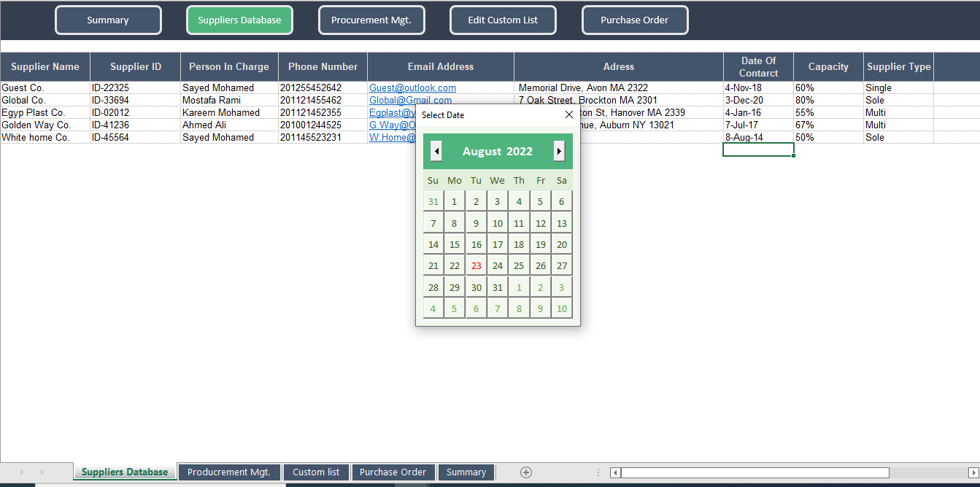Click the Edit Custom List button
Viewport: 980px width, 487px height.
pos(503,20)
